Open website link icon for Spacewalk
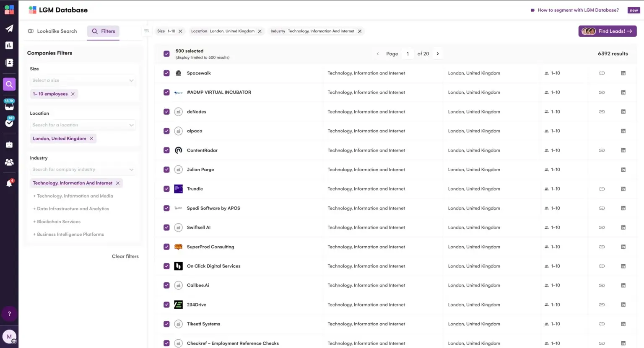Screen dimensions: 644x348 click(602, 73)
